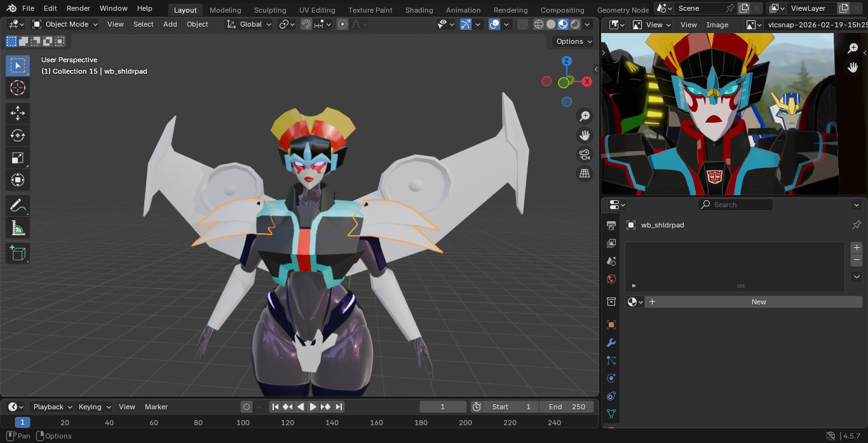Image resolution: width=868 pixels, height=443 pixels.
Task: Toggle snapping magnet in viewport header
Action: [x=306, y=24]
